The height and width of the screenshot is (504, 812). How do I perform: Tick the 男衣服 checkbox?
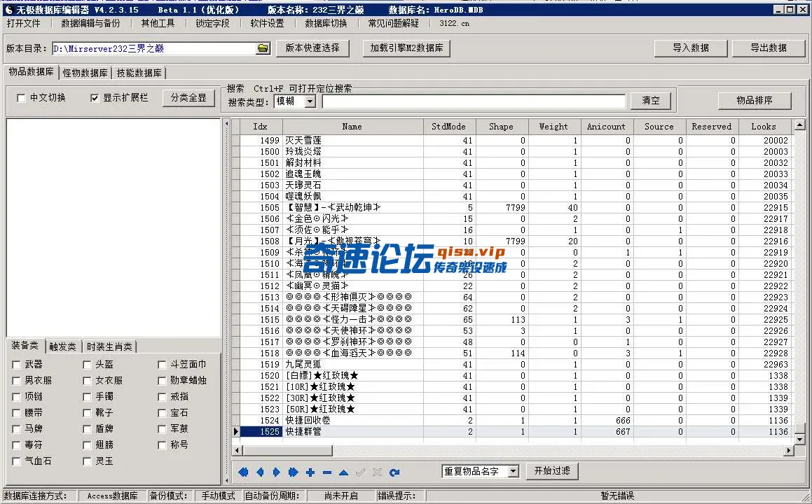point(16,381)
